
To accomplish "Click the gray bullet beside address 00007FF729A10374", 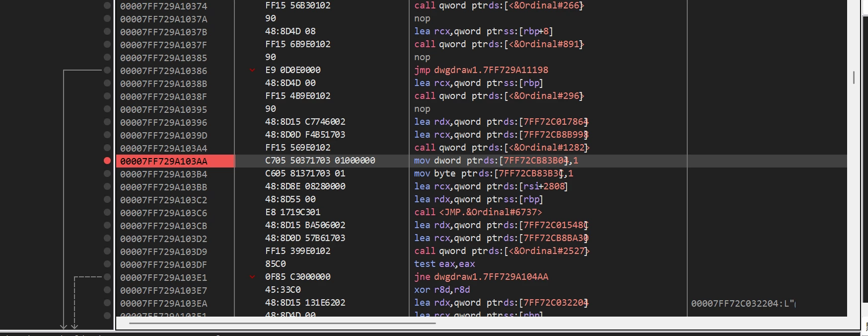I will (x=107, y=5).
